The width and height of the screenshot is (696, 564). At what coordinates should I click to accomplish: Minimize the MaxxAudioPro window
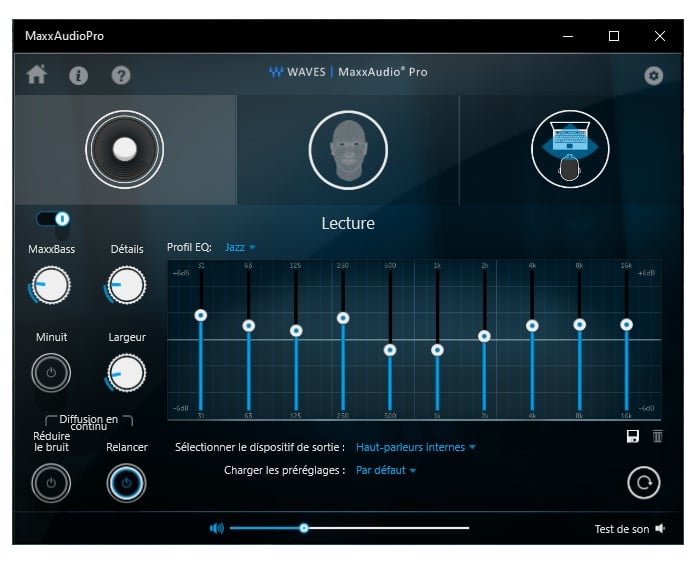[568, 36]
